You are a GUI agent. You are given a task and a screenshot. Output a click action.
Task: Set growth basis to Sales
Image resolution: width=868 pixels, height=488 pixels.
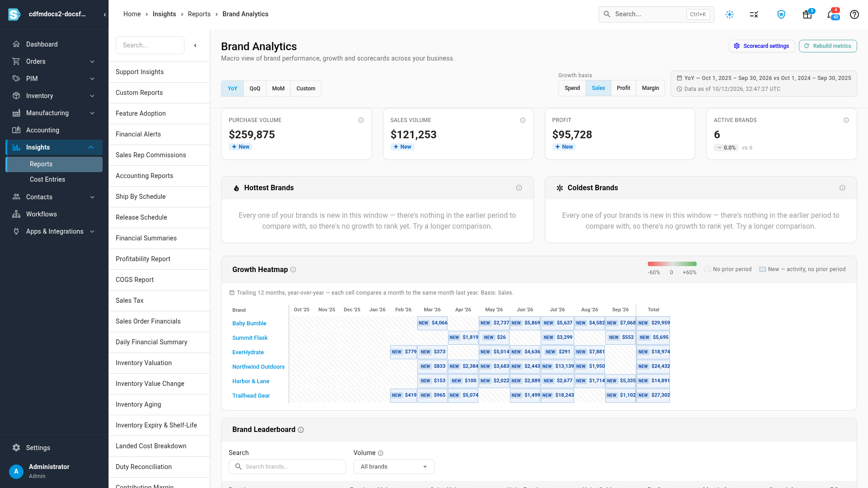598,88
